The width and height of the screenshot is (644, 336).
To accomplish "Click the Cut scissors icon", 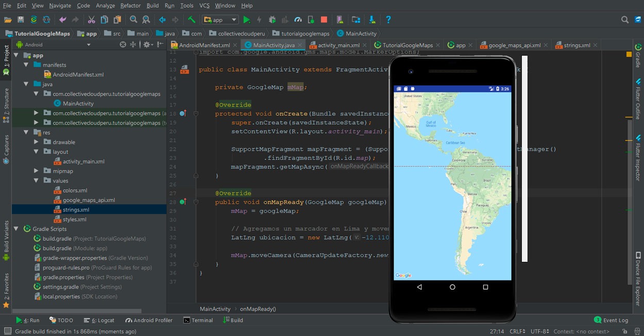I will (91, 20).
